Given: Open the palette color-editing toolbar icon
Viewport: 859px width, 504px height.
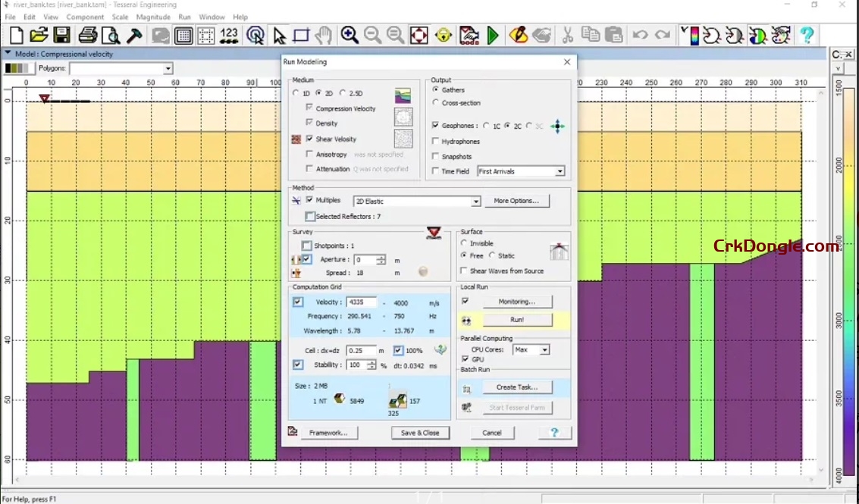Looking at the screenshot, I should tap(781, 35).
